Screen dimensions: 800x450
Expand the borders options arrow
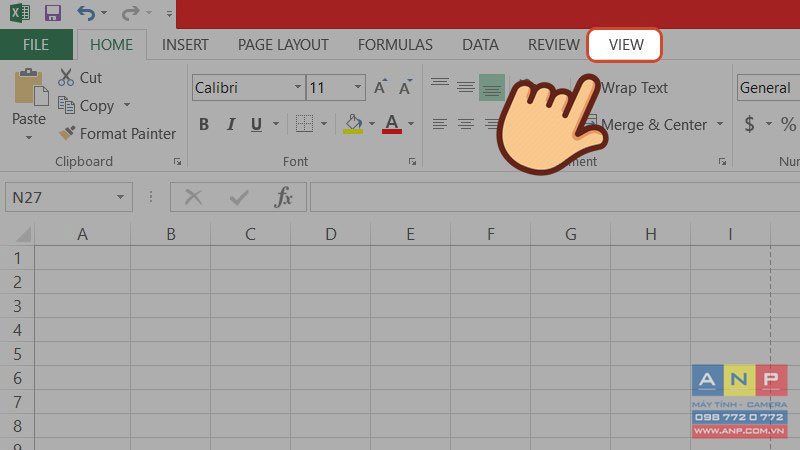pyautogui.click(x=323, y=124)
